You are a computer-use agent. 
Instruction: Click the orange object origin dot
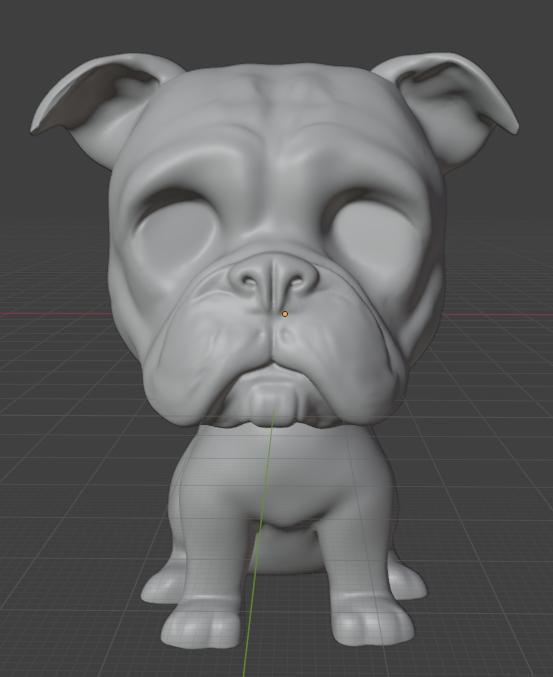(284, 314)
